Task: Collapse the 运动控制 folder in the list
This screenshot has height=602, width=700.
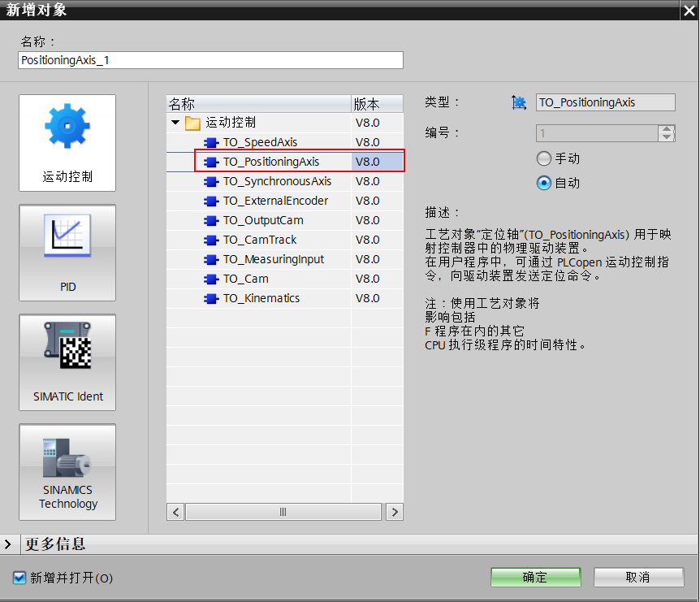Action: (x=175, y=123)
